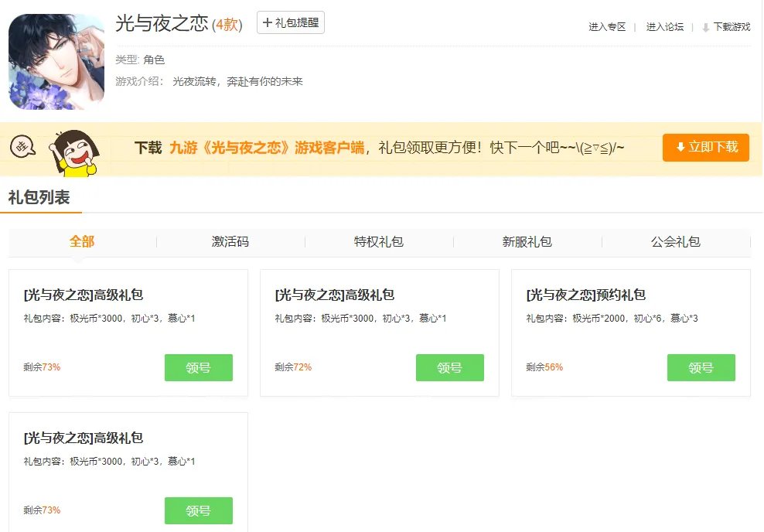The width and height of the screenshot is (764, 532).
Task: Click the download icon inside 立即下载 button
Action: tap(680, 148)
